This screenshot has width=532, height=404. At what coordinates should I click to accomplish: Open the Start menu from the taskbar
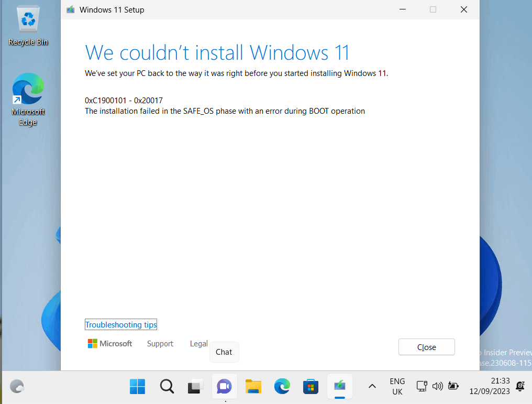click(x=137, y=386)
